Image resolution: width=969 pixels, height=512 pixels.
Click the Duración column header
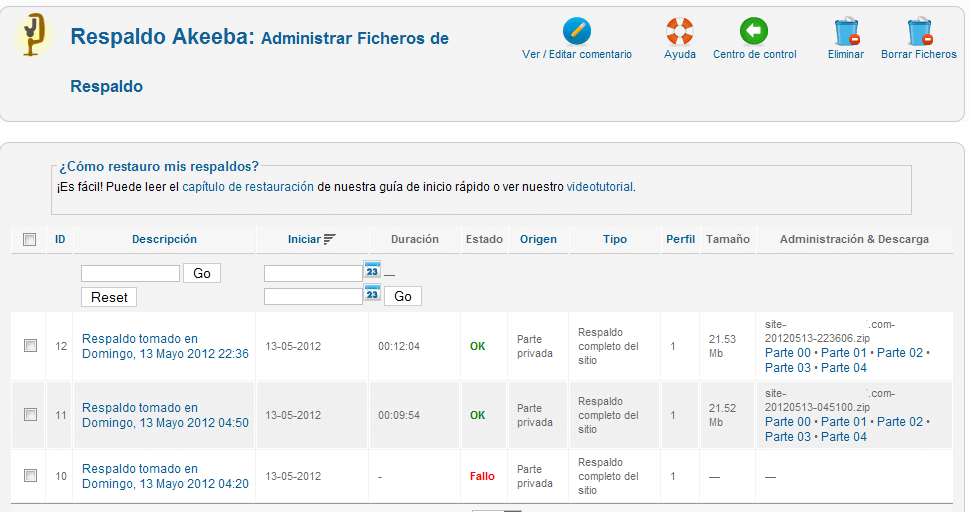point(415,239)
